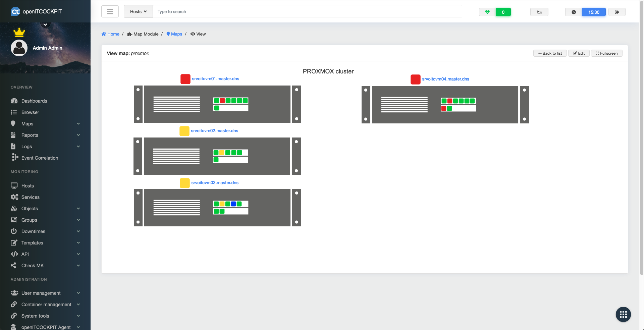Click the Back to list button
Screen dimensions: 644x330
pyautogui.click(x=550, y=53)
